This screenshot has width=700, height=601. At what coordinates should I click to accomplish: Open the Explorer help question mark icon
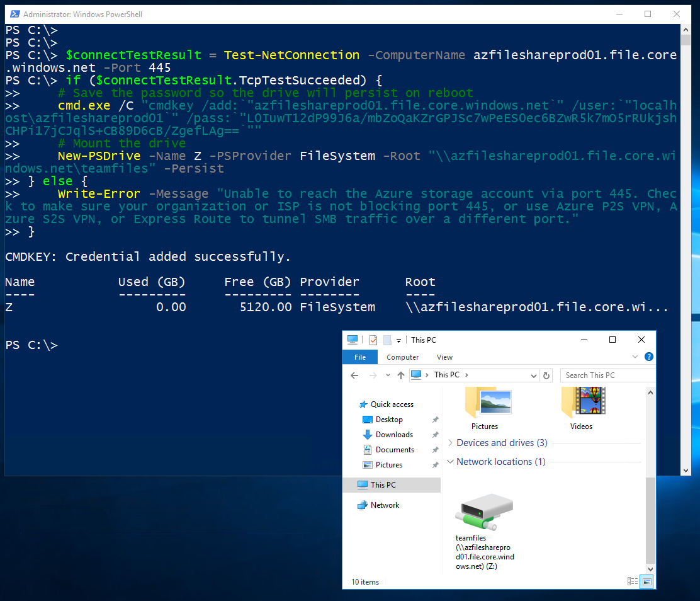648,357
